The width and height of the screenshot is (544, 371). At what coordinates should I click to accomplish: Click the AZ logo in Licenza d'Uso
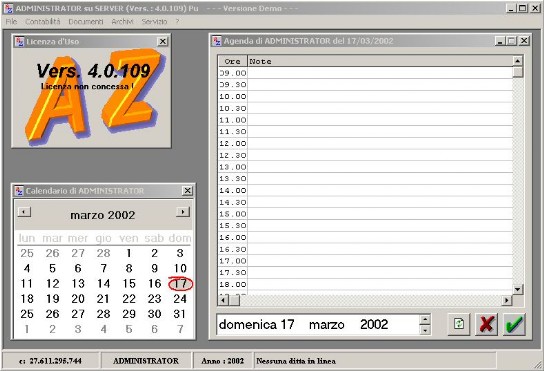92,96
